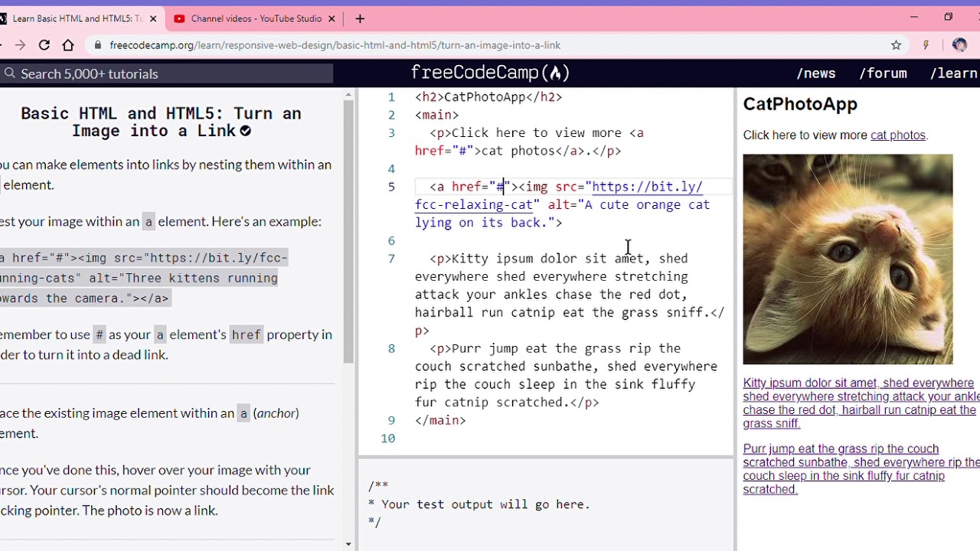Image resolution: width=980 pixels, height=551 pixels.
Task: Click the freeCodeCamp logo
Action: point(490,73)
